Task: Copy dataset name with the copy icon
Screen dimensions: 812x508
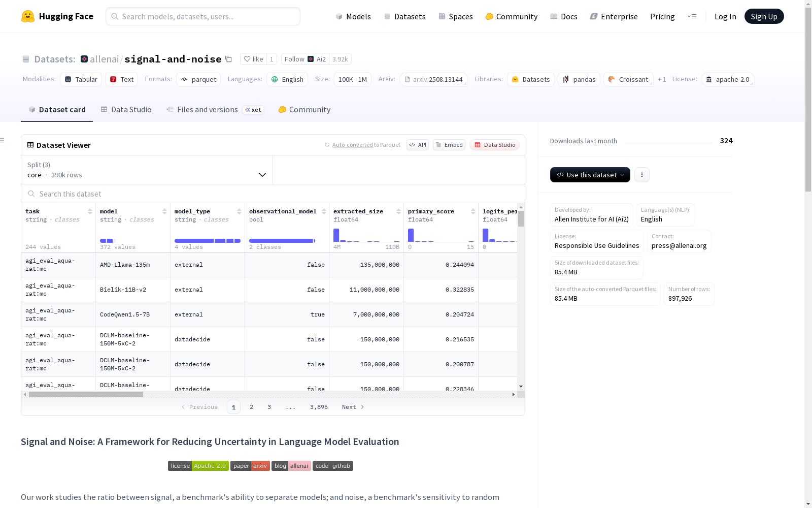Action: click(x=228, y=59)
